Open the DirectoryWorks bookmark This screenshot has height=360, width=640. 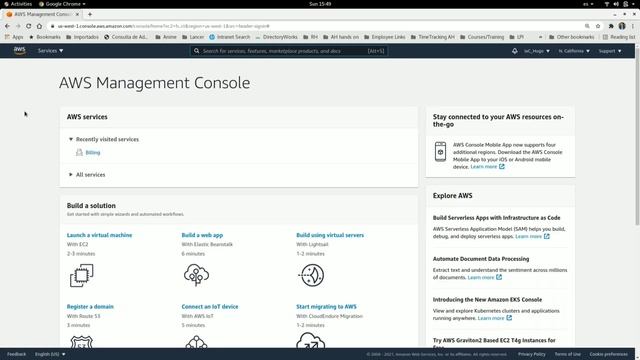point(276,37)
